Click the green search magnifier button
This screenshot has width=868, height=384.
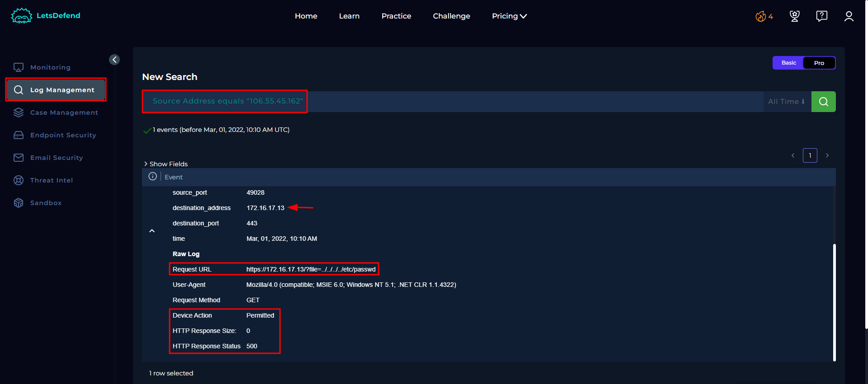(823, 102)
